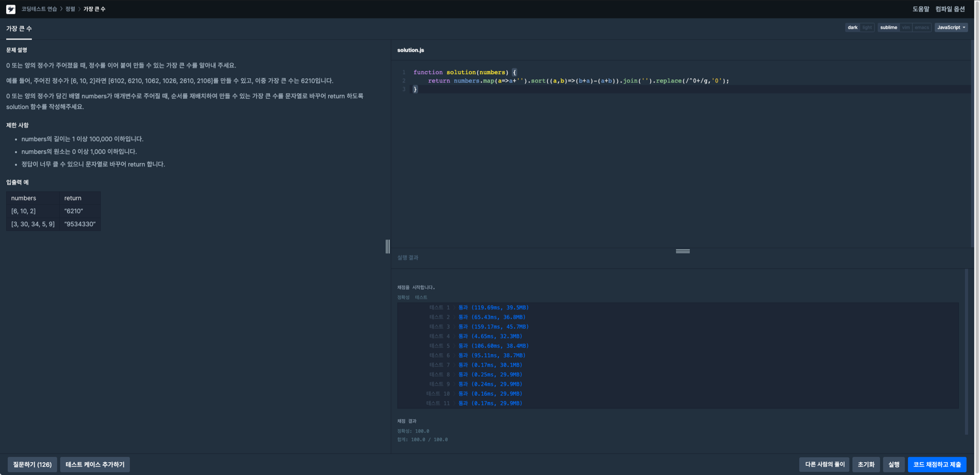Image resolution: width=980 pixels, height=475 pixels.
Task: Click 테스트 케이스 추가하기 button
Action: point(95,464)
